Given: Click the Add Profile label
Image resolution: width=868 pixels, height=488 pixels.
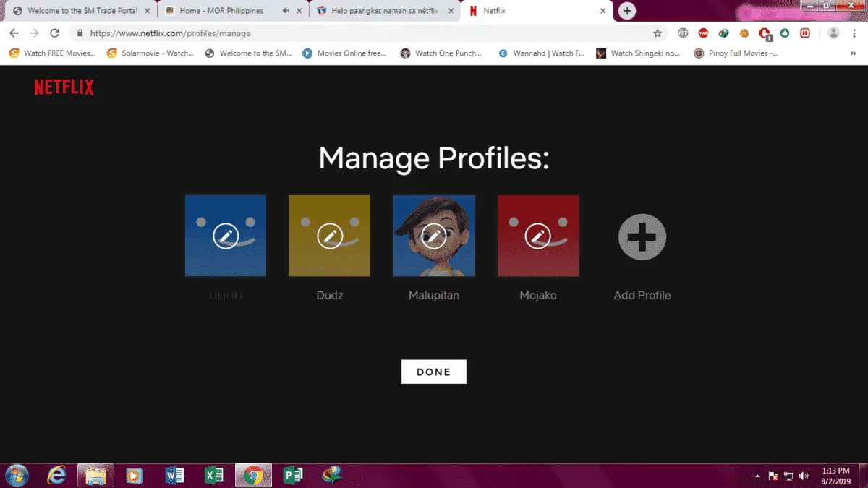Looking at the screenshot, I should (642, 295).
